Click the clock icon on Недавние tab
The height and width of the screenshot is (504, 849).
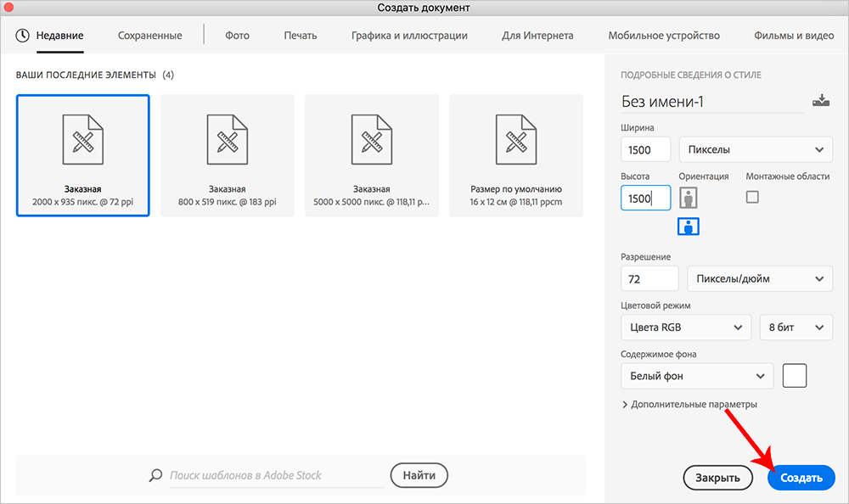(x=22, y=36)
